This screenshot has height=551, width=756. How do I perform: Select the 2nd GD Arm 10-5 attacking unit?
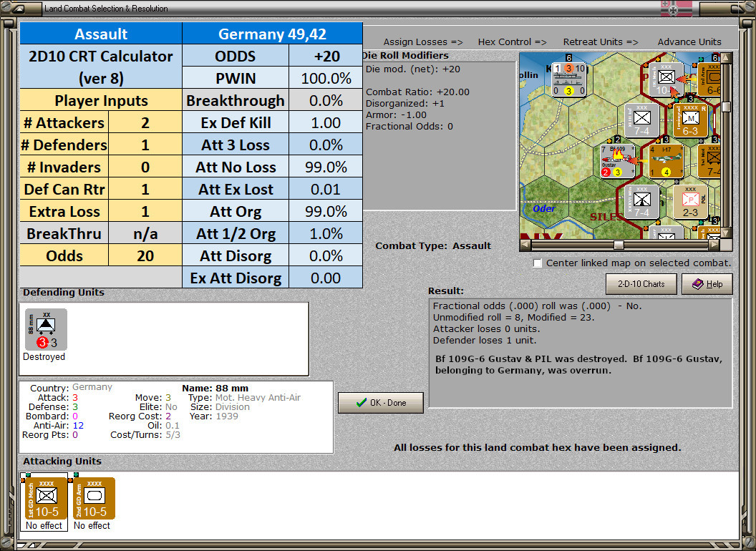point(92,499)
